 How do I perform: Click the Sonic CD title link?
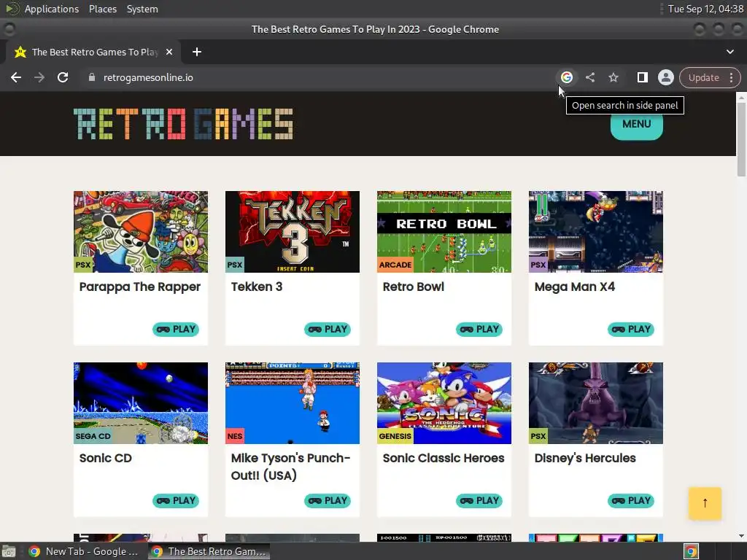(x=105, y=458)
